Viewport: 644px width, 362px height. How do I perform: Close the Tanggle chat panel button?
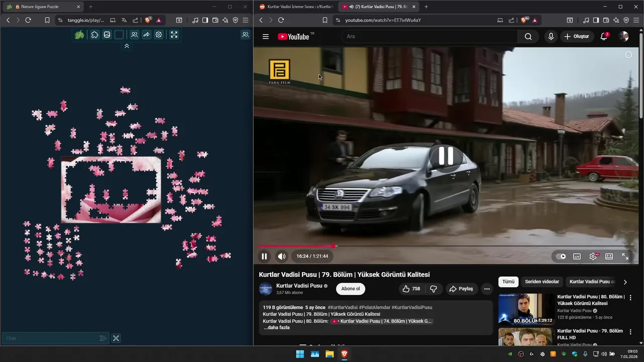[116, 338]
